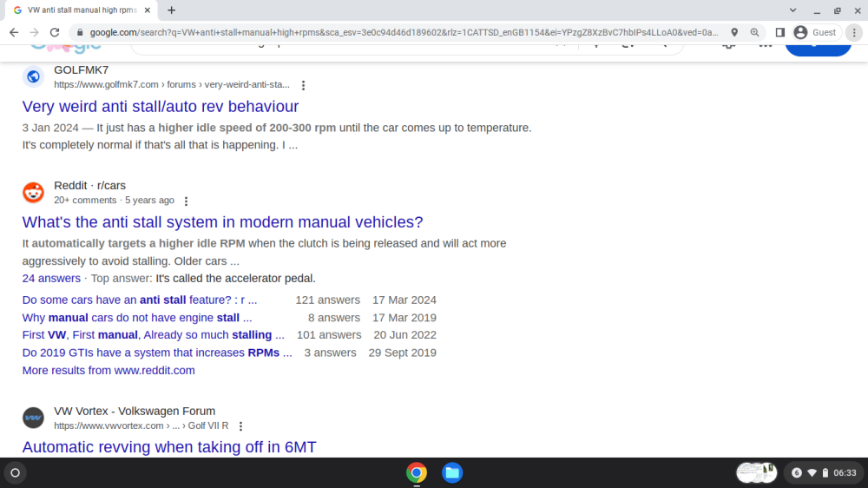Click the GOLFMK7 source name
The height and width of the screenshot is (488, 868).
coord(82,70)
